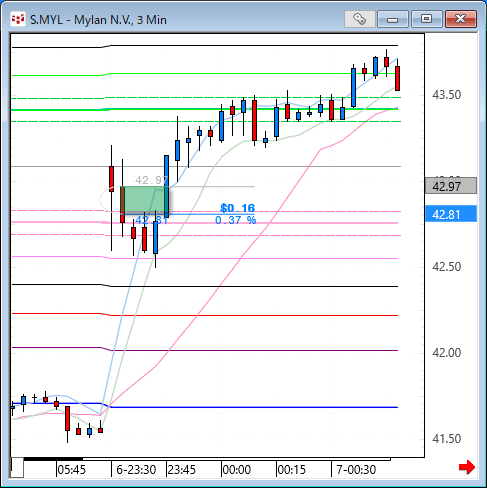Image resolution: width=487 pixels, height=488 pixels.
Task: Click the chart link chain icon
Action: (360, 19)
